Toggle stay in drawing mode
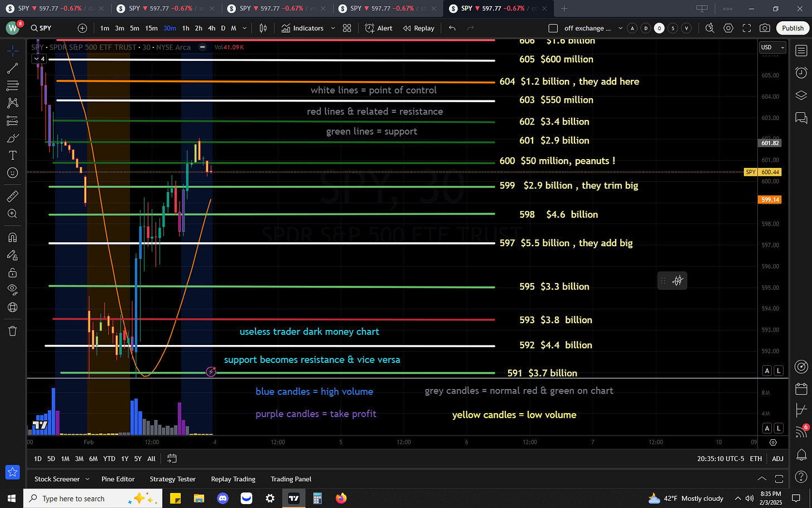This screenshot has width=812, height=508. [12, 255]
